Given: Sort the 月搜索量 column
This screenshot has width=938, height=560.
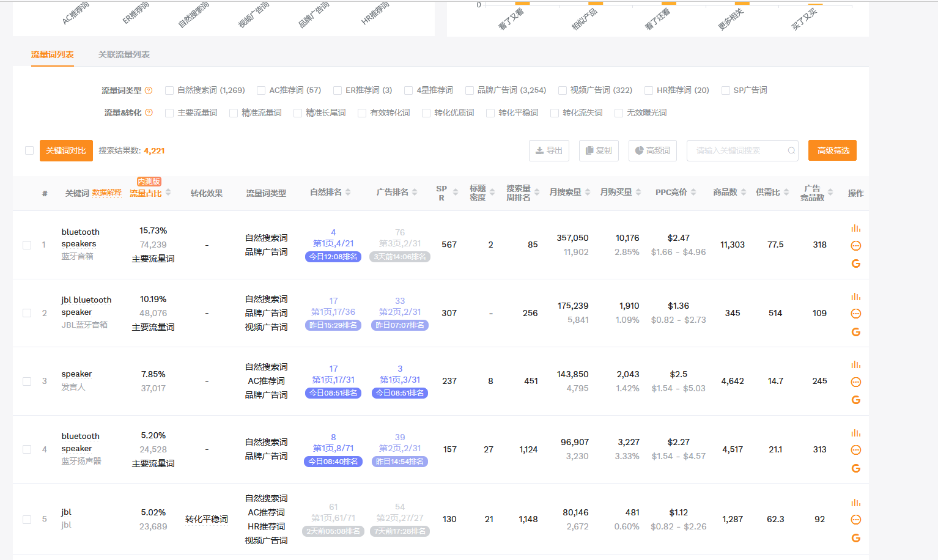Looking at the screenshot, I should (x=589, y=191).
